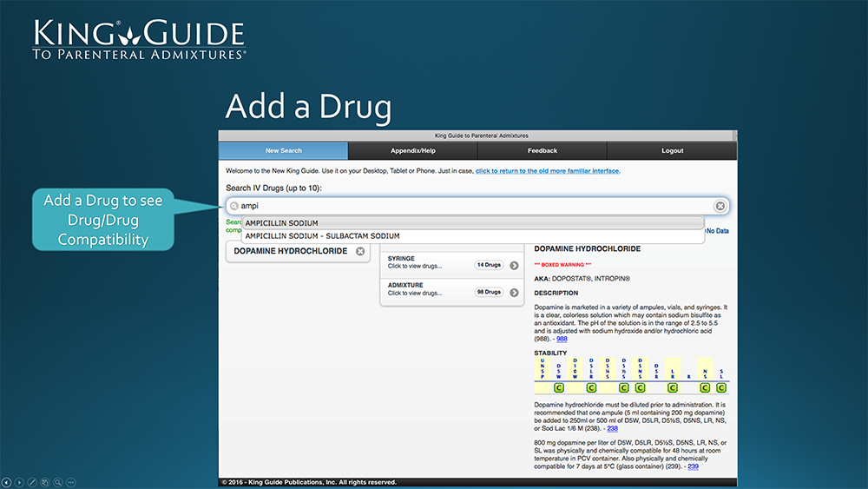Screen dimensions: 868x489
Task: Click the DOPAMINE HYDROCHLORIDE monograph heading
Action: coord(588,248)
